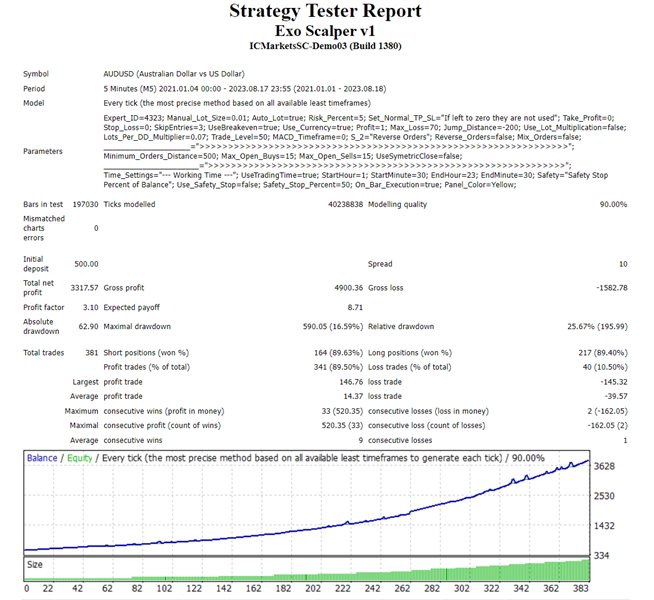Click Profit factor value 3.10
This screenshot has width=654, height=600.
[91, 307]
